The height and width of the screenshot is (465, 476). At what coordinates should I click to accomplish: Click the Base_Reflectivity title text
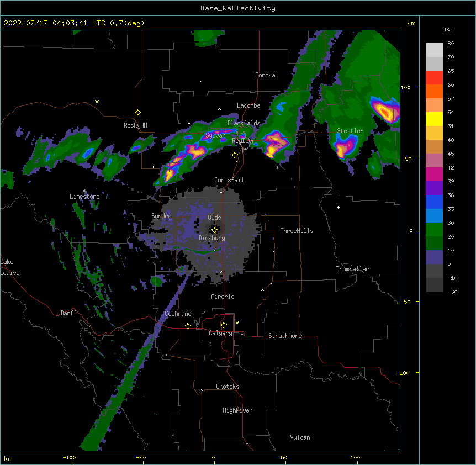point(238,8)
